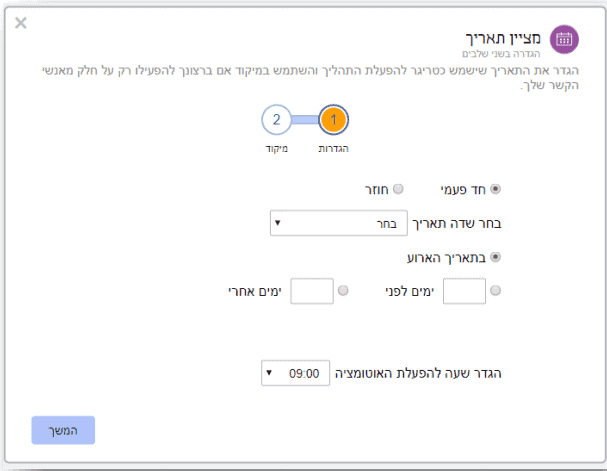607x471 pixels.
Task: Open the 09:00 time dropdown
Action: click(295, 373)
